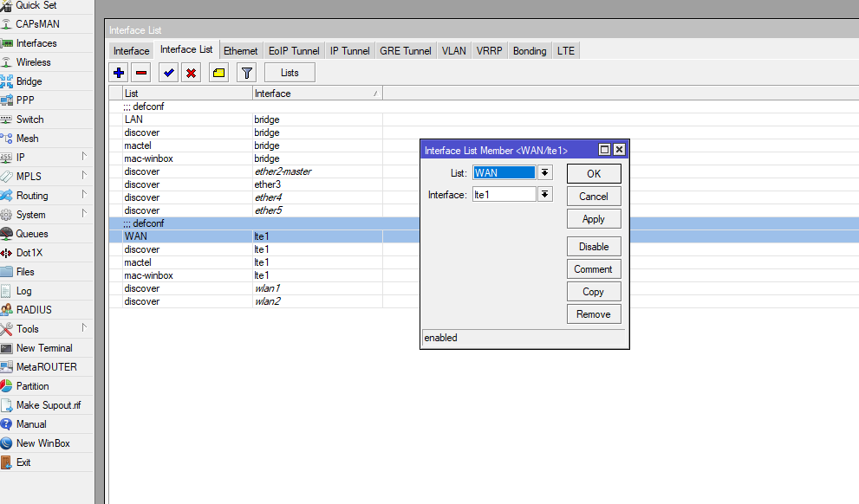Sort by the List column header
Screen dimensions: 859x504
(187, 94)
